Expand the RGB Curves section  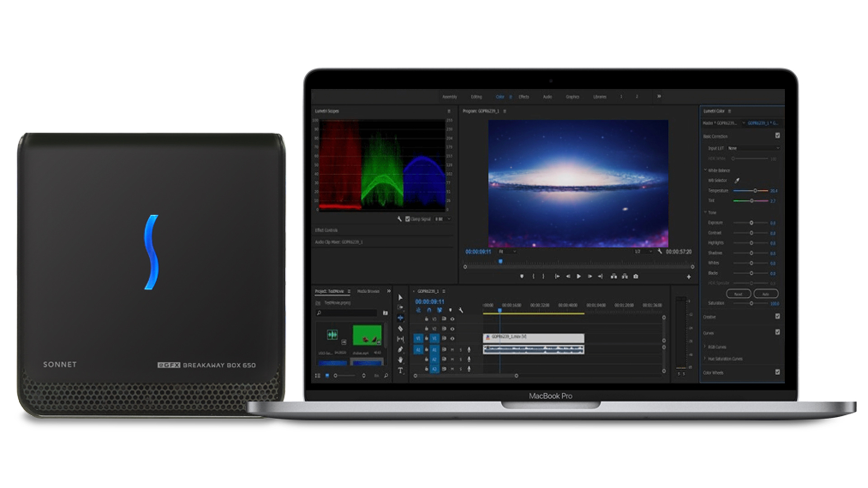(705, 347)
